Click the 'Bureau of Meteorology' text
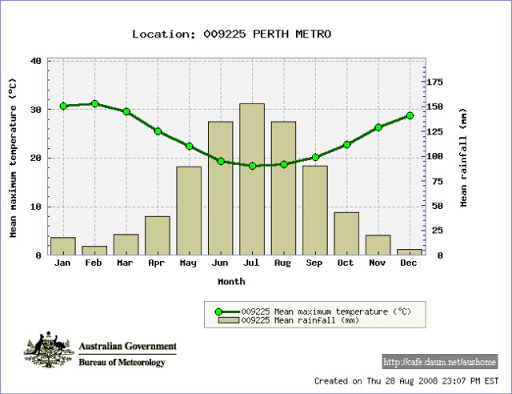This screenshot has height=394, width=512. (122, 362)
